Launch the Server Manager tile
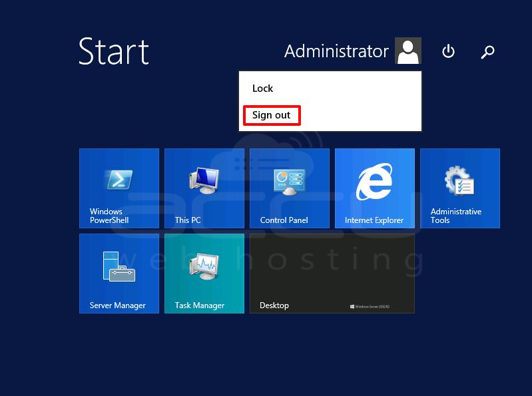Viewport: 532px width, 396px height. (x=119, y=274)
